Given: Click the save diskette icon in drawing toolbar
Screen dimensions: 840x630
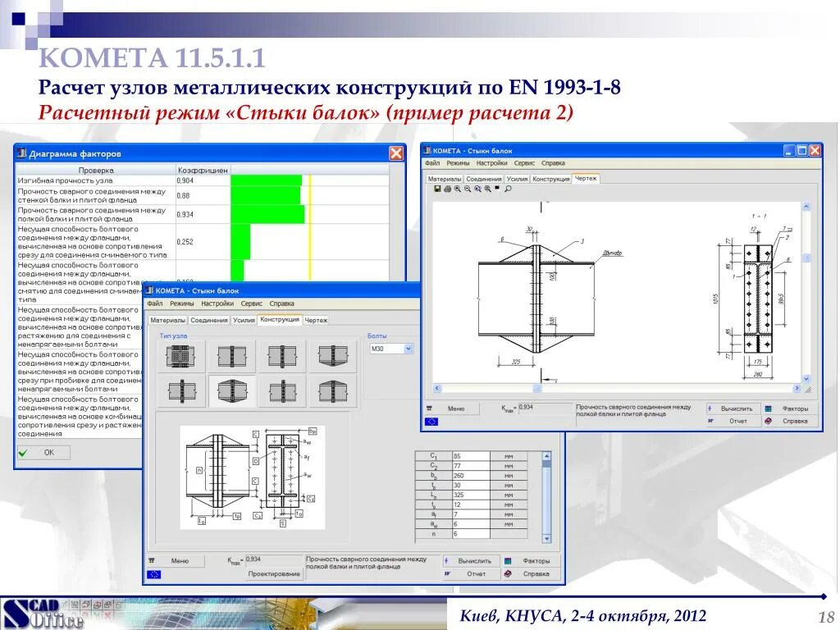Looking at the screenshot, I should [x=438, y=189].
